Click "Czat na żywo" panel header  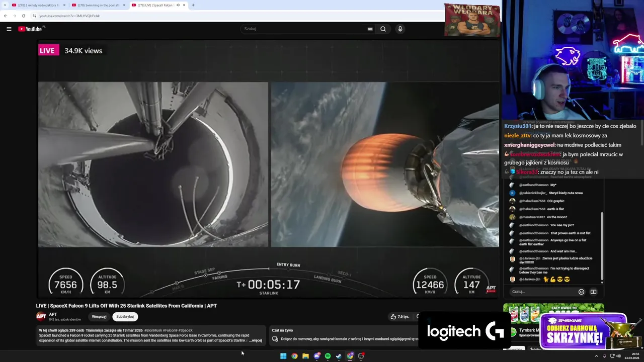(282, 330)
